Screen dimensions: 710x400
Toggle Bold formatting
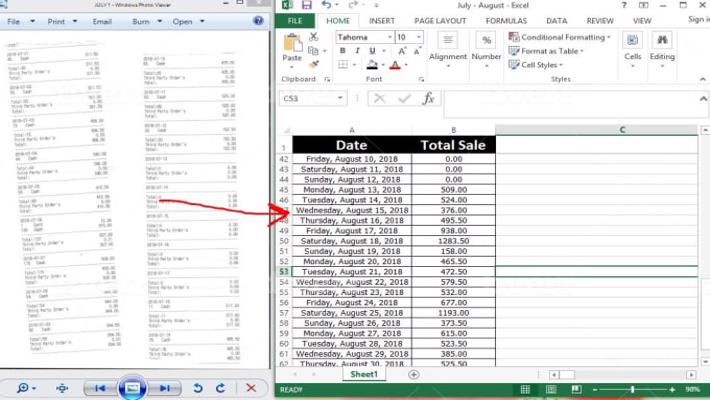point(343,51)
